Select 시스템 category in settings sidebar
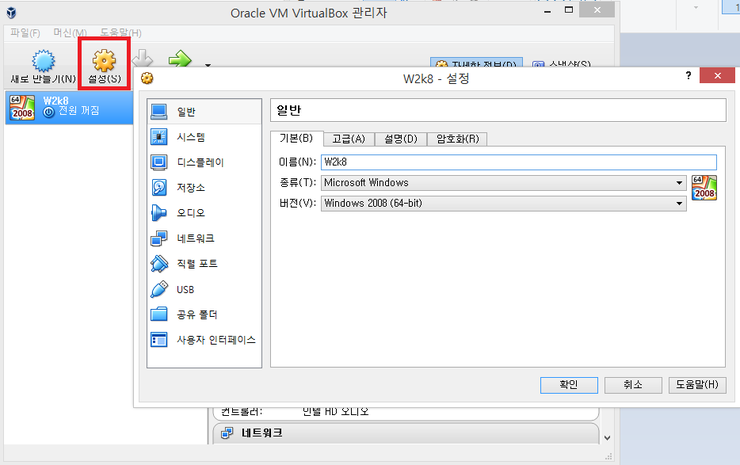740x465 pixels. point(190,137)
